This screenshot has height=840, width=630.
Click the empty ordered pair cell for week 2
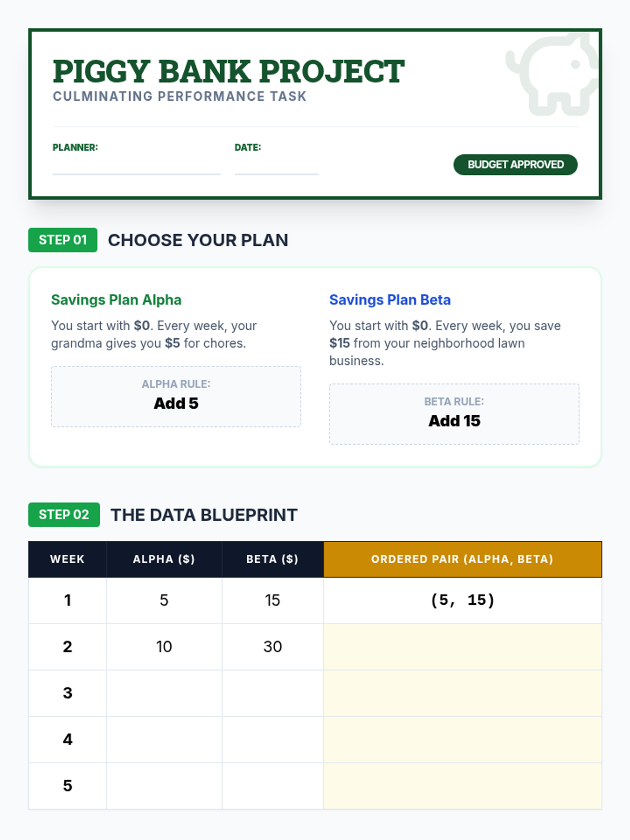pos(463,647)
